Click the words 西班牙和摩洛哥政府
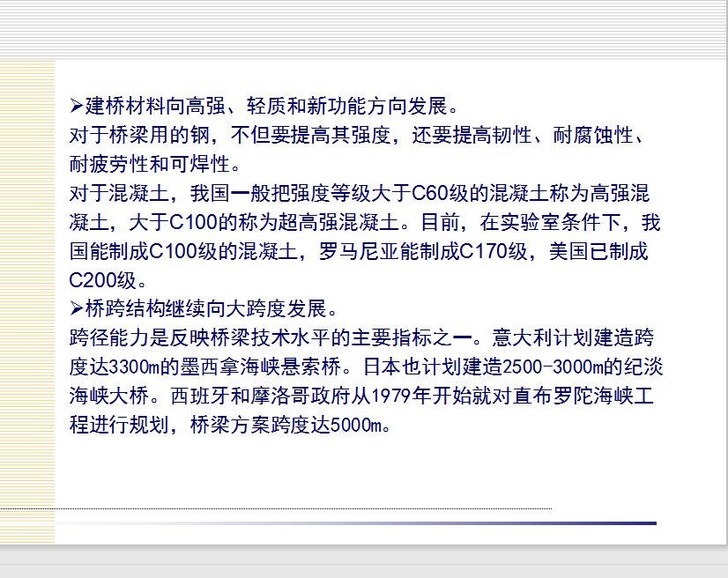This screenshot has width=728, height=578. tap(260, 396)
